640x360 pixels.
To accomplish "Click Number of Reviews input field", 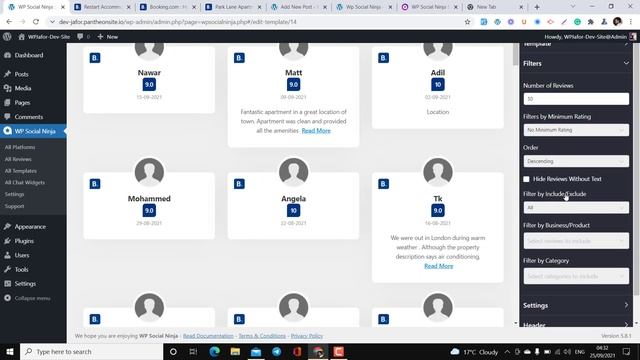I will click(576, 99).
